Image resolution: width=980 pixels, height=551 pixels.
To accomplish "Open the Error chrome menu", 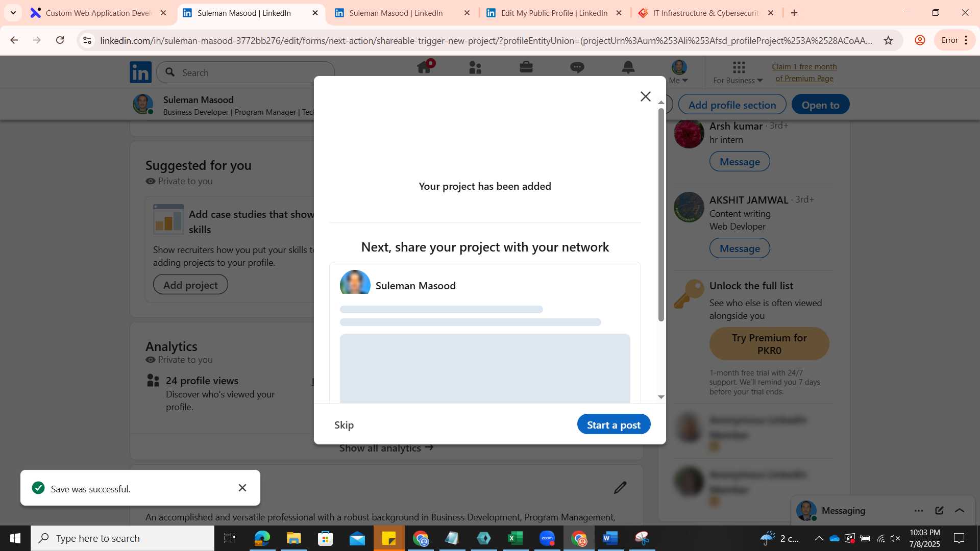I will pyautogui.click(x=954, y=40).
